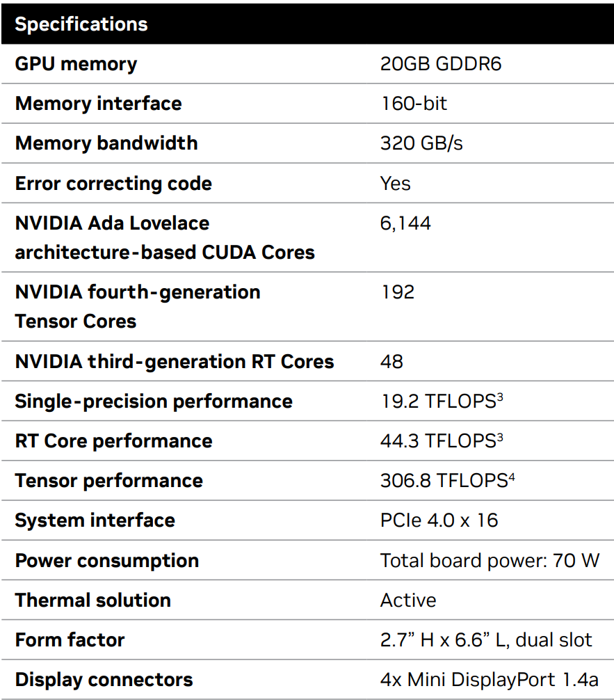Screen dimensions: 614x700
Task: Click the Thermal solution label
Action: coord(92,600)
